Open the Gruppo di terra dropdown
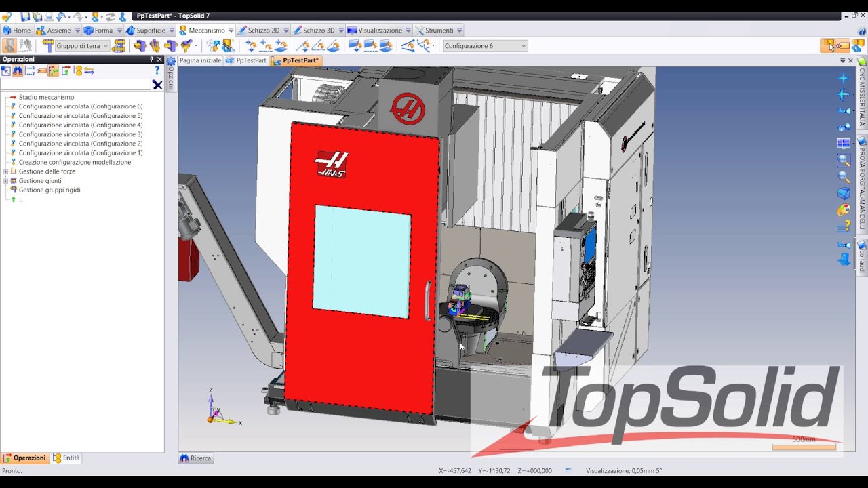Screen dimensions: 868x488 click(106, 46)
